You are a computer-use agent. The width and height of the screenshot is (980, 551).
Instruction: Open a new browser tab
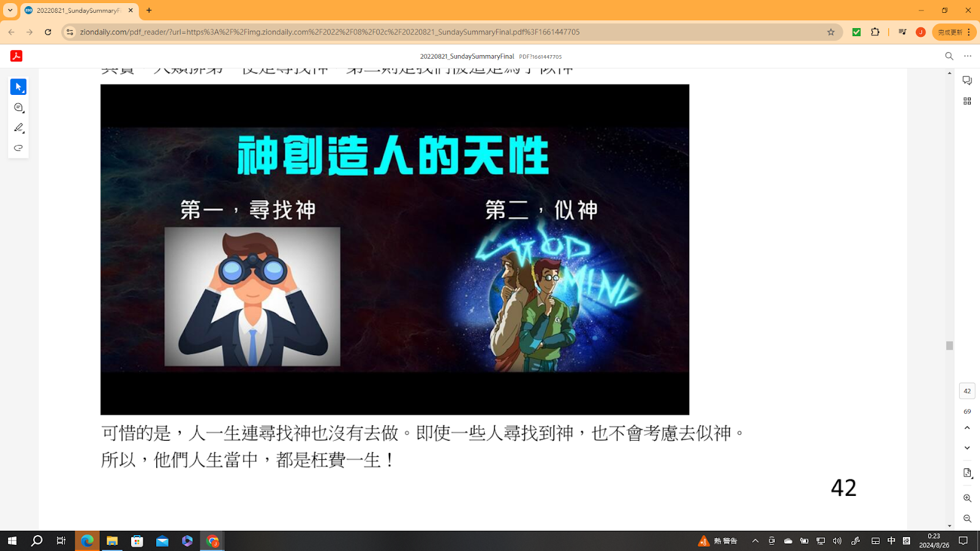coord(149,10)
